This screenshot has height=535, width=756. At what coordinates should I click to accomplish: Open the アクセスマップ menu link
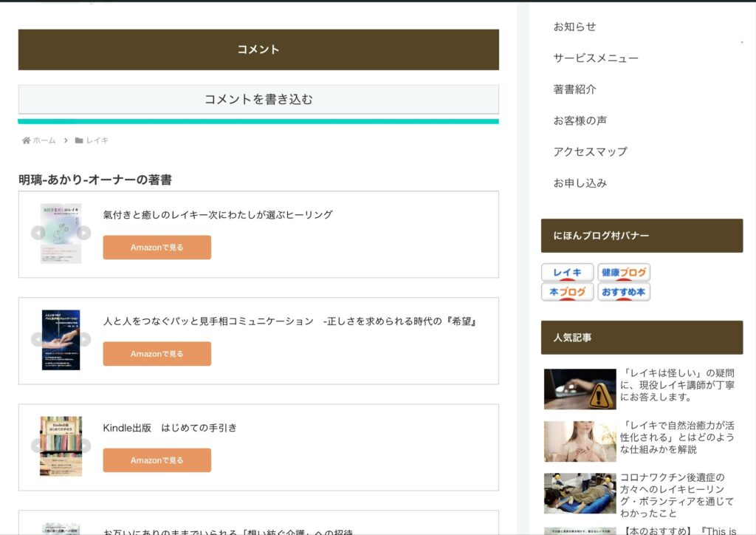point(590,151)
